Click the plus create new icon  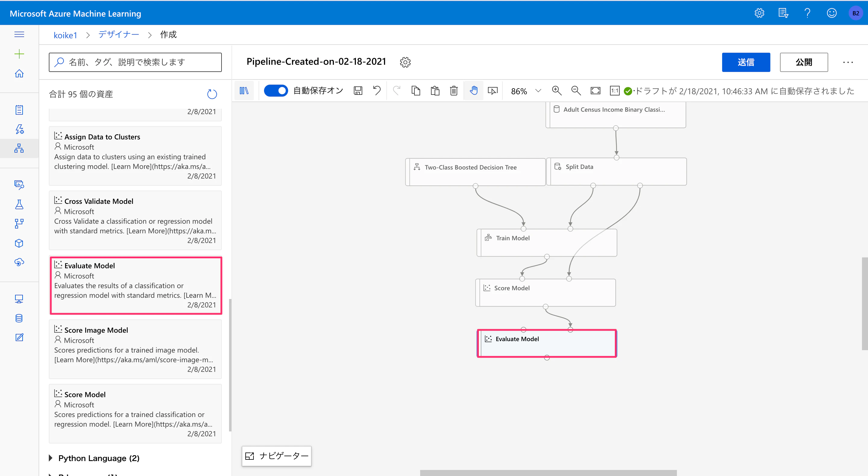19,54
